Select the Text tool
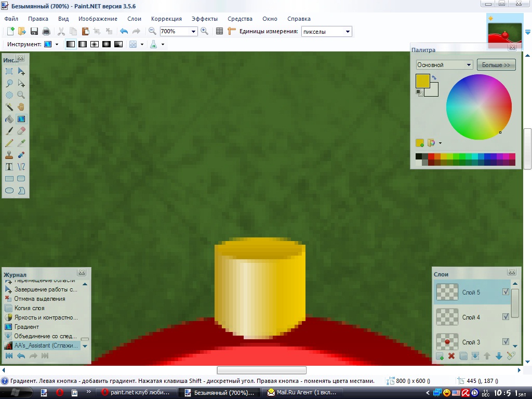The image size is (532, 399). [9, 167]
